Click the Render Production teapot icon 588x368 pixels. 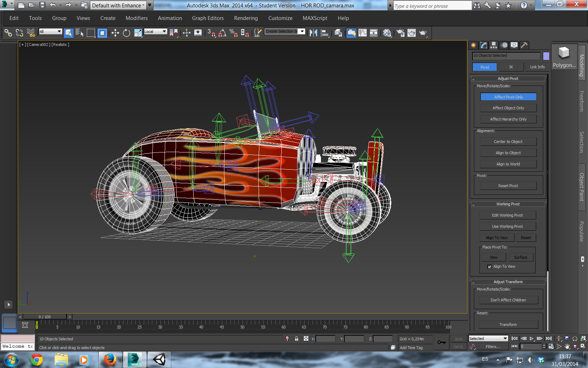click(x=423, y=33)
